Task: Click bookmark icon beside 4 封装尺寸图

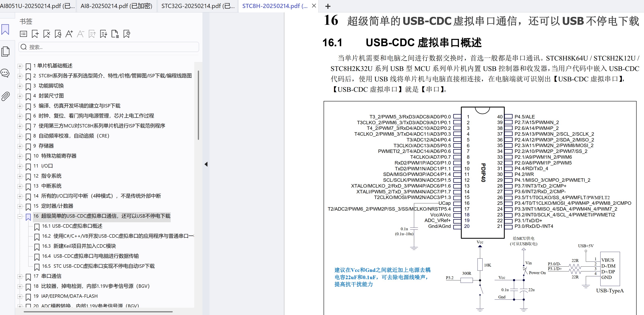Action: [x=28, y=97]
